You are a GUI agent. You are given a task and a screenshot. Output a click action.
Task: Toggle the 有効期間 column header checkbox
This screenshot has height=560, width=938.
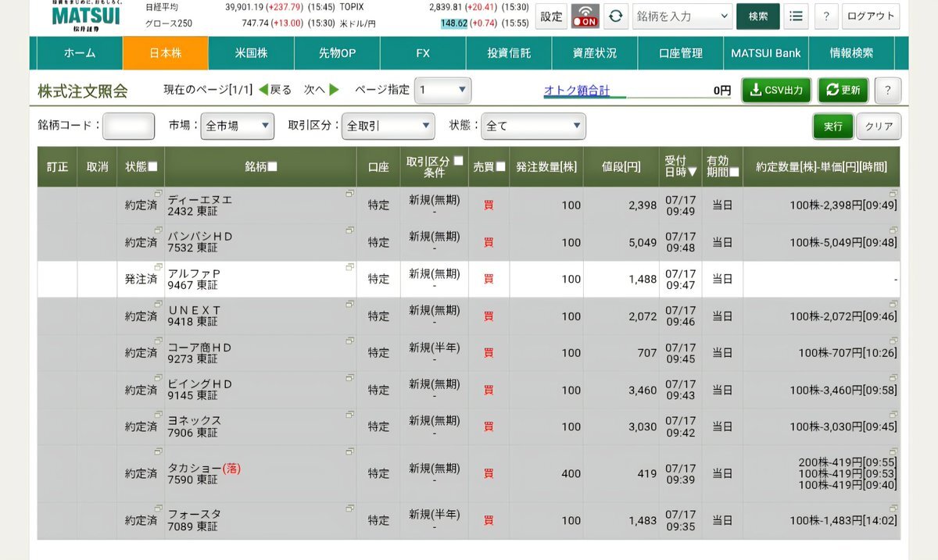point(734,172)
